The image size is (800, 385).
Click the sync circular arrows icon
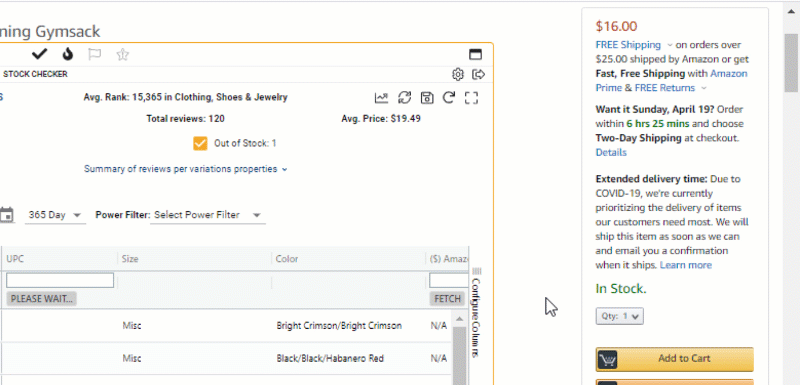[x=405, y=97]
